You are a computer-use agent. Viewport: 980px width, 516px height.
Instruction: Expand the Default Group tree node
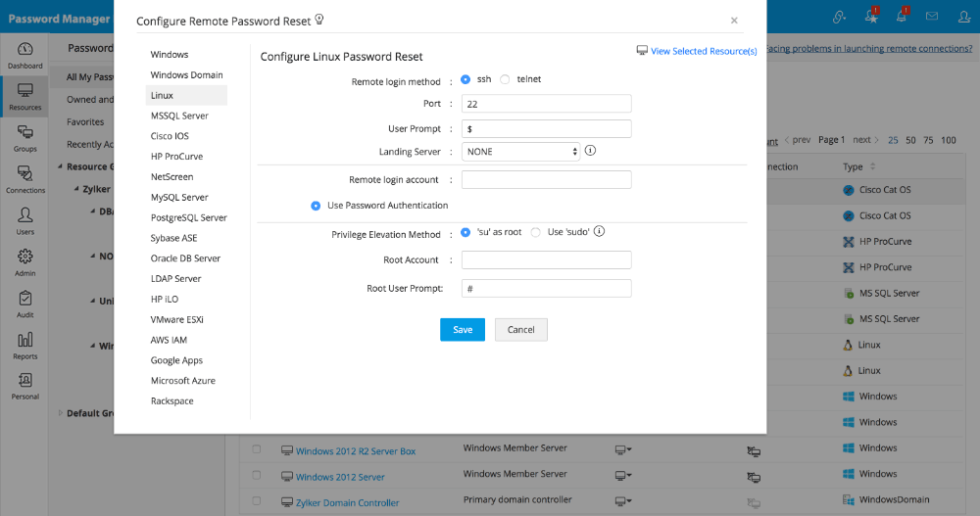pos(61,413)
